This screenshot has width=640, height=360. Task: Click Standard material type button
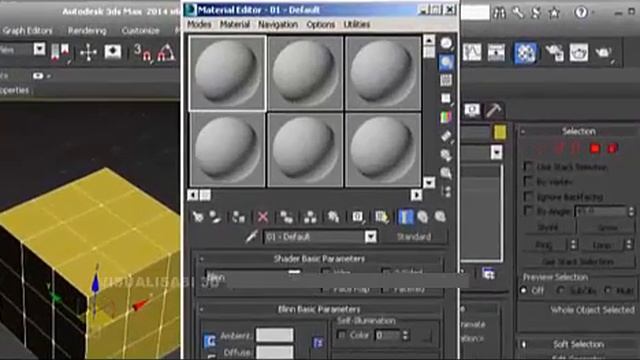tap(413, 237)
